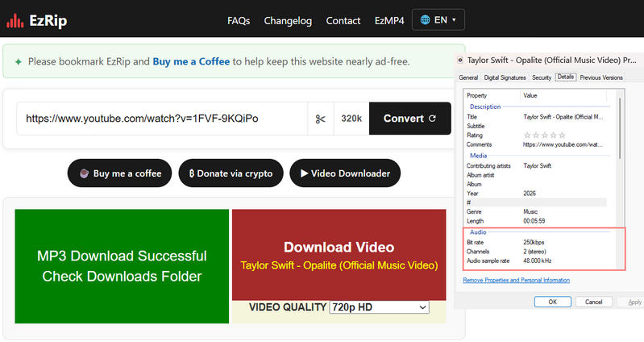Click the scissors trim icon
Screen dimensions: 644x342
[x=320, y=119]
